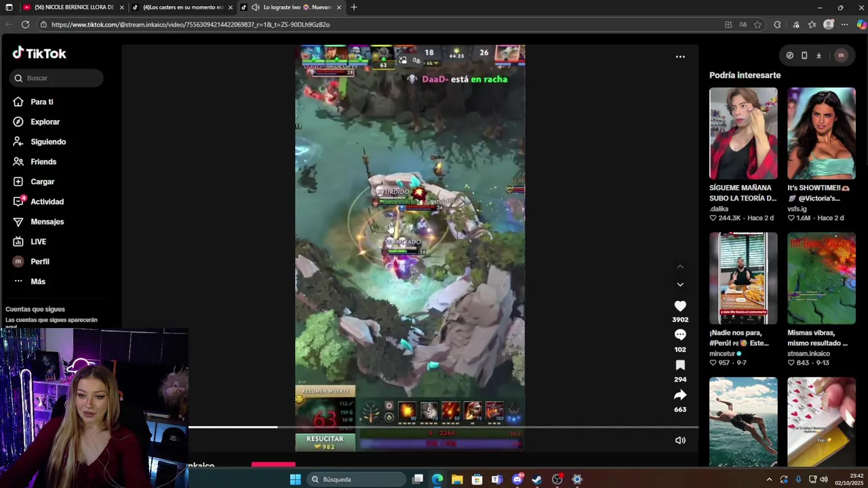Viewport: 868px width, 488px height.
Task: Click the translate page icon
Action: pos(743,24)
